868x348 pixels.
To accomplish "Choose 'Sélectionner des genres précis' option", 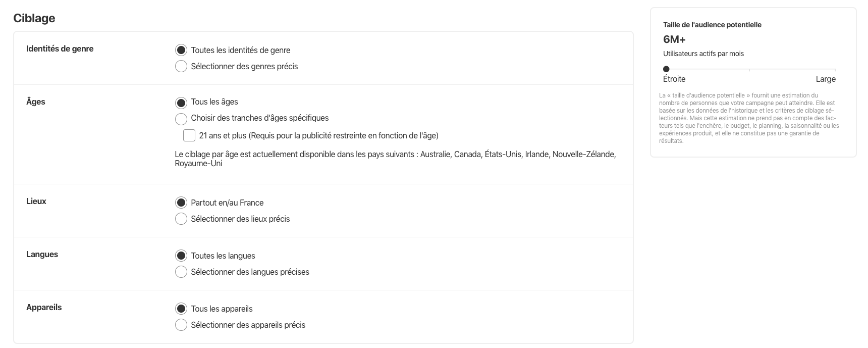I will (181, 66).
